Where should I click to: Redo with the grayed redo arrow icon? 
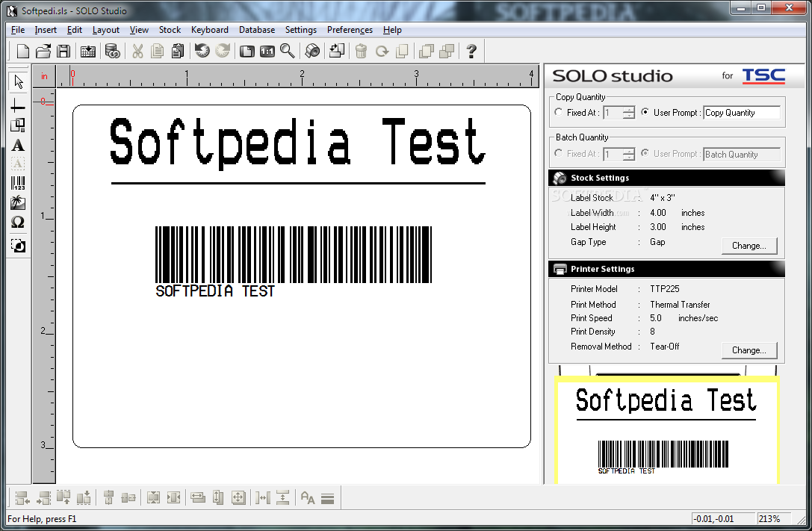[x=223, y=51]
